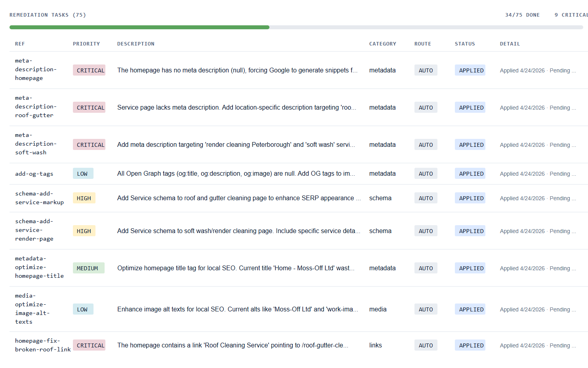The width and height of the screenshot is (588, 368).
Task: Click APPLIED status on broken-roof-link row
Action: [x=470, y=345]
